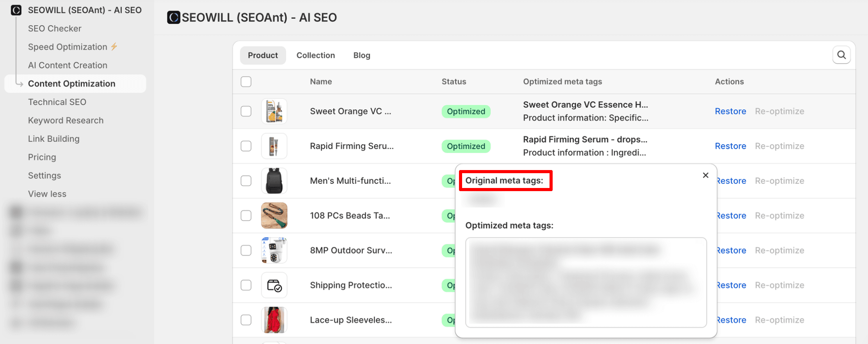The height and width of the screenshot is (344, 868).
Task: Collapse sidebar with View less
Action: 47,194
